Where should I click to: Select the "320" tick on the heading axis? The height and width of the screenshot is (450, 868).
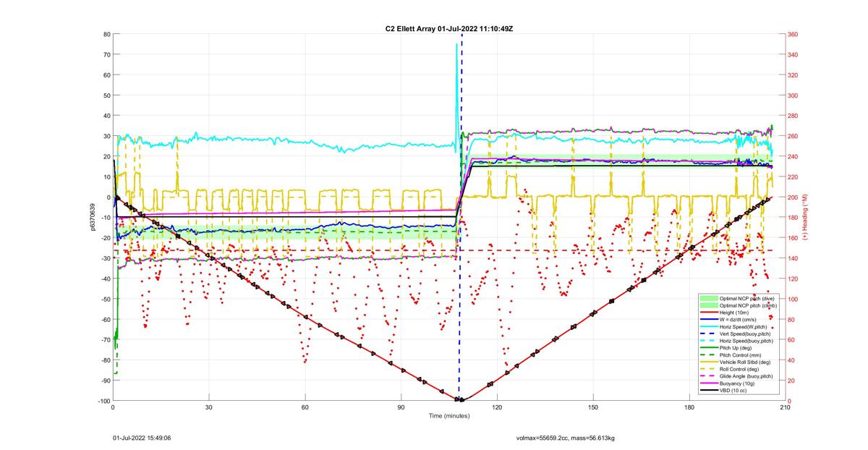794,75
